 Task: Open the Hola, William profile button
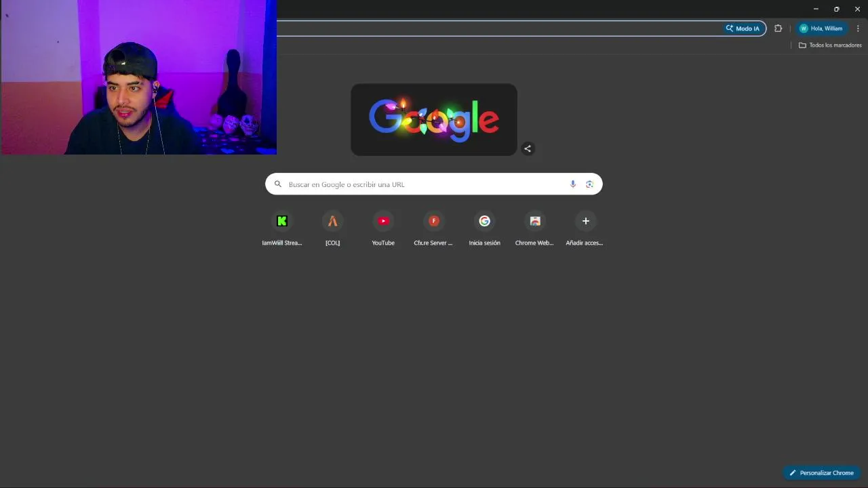[x=821, y=28]
